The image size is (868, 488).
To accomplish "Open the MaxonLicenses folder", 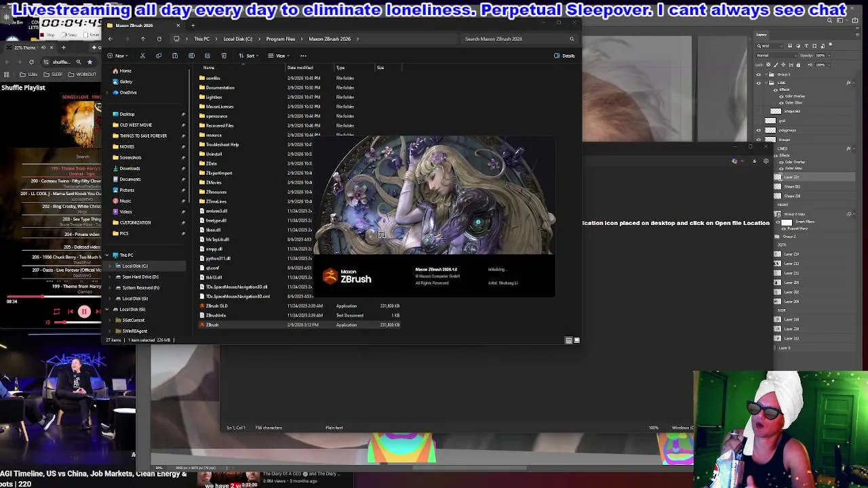I will coord(219,106).
